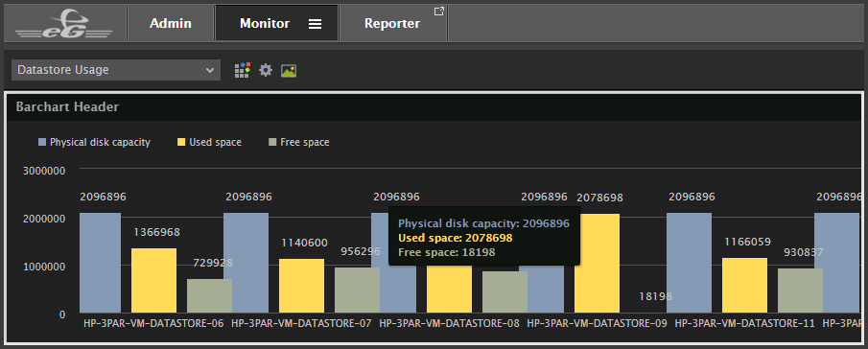This screenshot has width=868, height=349.
Task: Click the HP-3PAR-VM-DATASTORE-08 axis label
Action: coord(449,323)
